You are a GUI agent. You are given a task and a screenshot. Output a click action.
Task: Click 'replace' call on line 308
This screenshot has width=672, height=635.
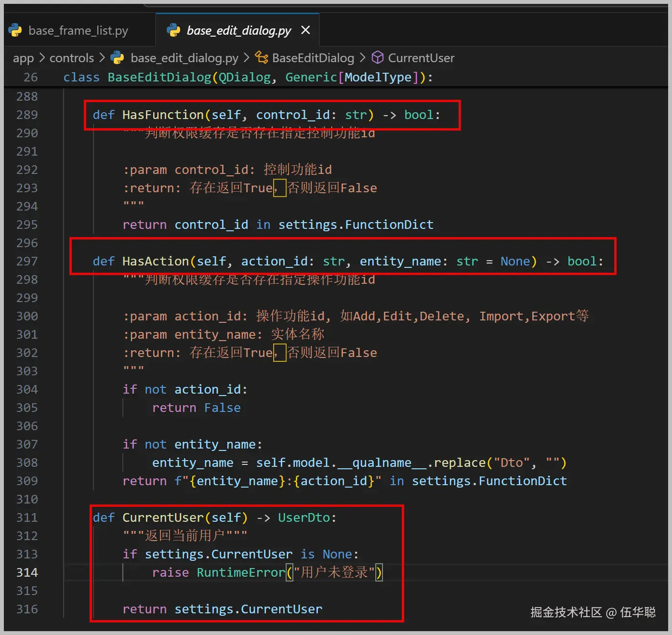click(x=460, y=463)
